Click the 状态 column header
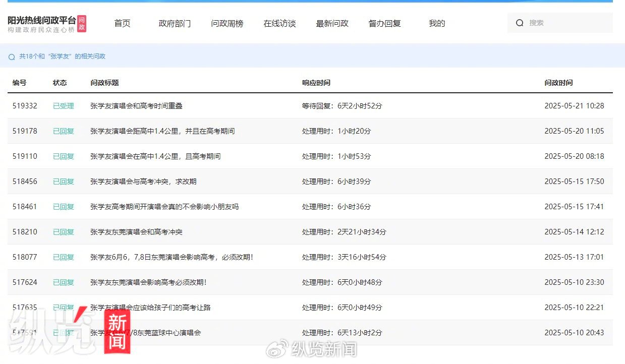625x364 pixels. (x=60, y=83)
